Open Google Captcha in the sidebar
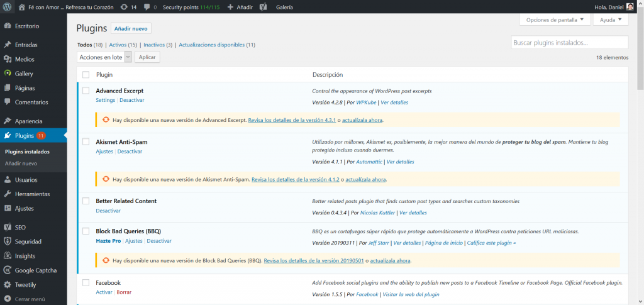Viewport: 644px width, 305px height. click(35, 270)
